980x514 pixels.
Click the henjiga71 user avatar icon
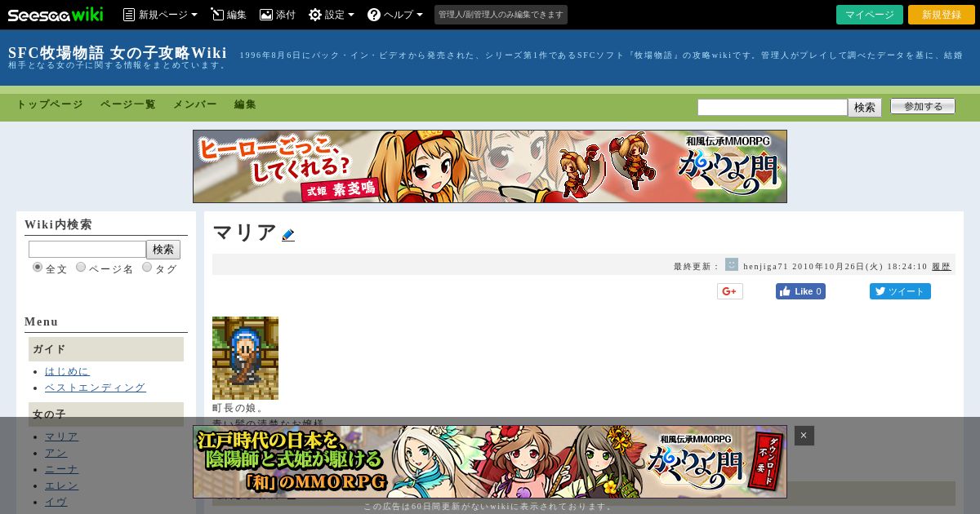(732, 264)
